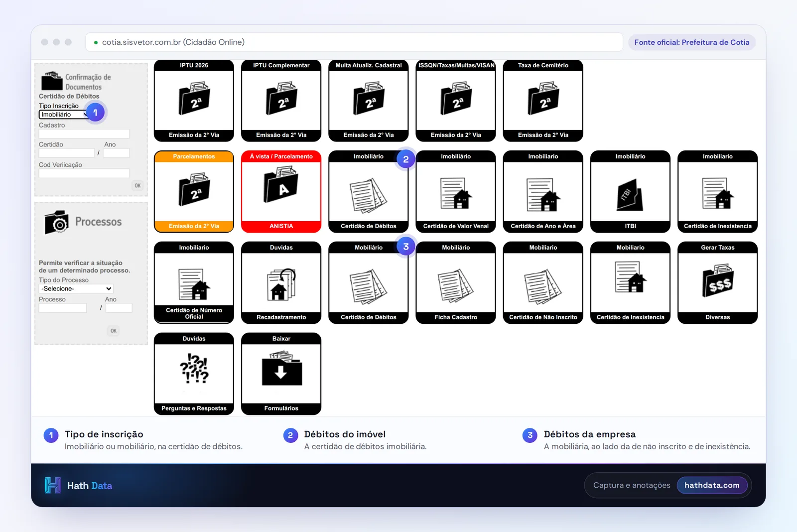Open the red ANISTIA tile
Viewport: 797px width, 532px height.
281,192
